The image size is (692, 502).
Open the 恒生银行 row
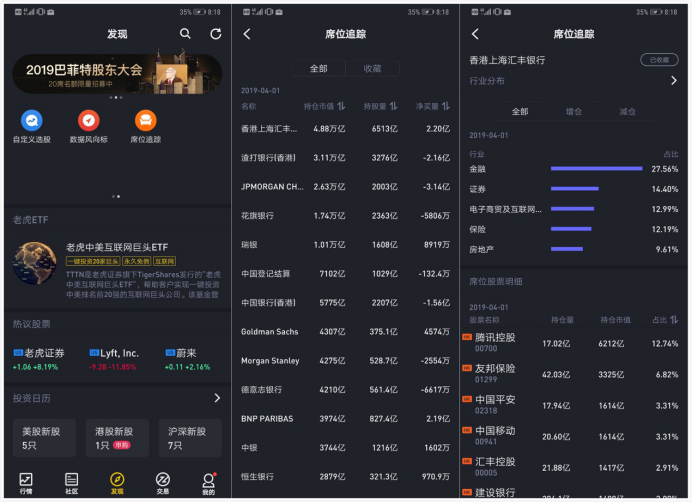click(345, 476)
